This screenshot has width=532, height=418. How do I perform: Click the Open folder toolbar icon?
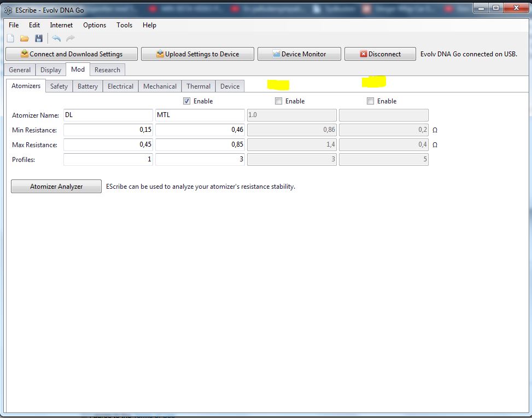(x=25, y=38)
